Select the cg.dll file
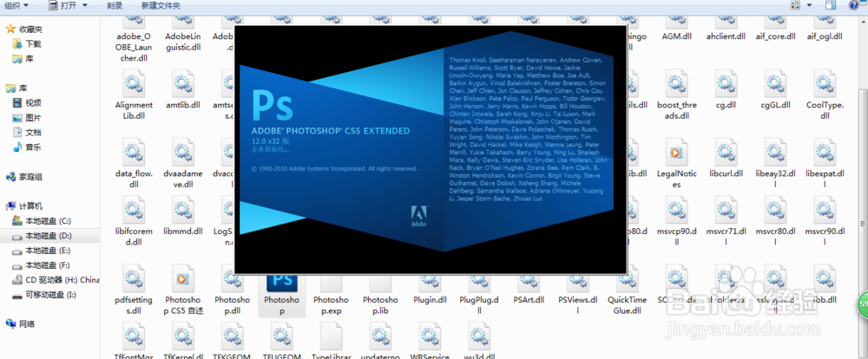 click(x=725, y=89)
